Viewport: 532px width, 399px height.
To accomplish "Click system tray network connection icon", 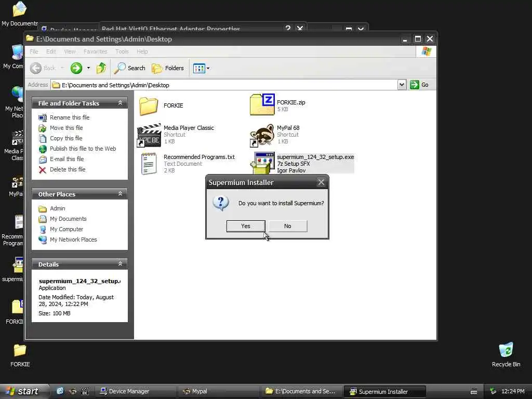I will (x=494, y=392).
